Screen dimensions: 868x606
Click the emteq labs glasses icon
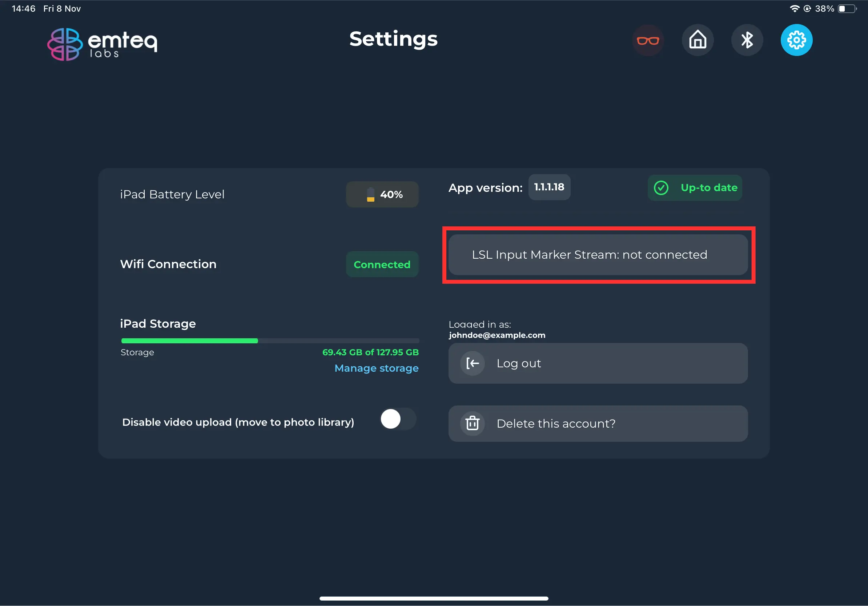pyautogui.click(x=648, y=40)
